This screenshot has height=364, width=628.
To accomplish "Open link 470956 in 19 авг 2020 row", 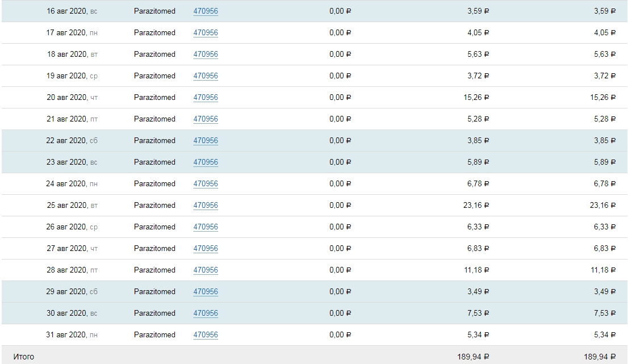I will (206, 76).
